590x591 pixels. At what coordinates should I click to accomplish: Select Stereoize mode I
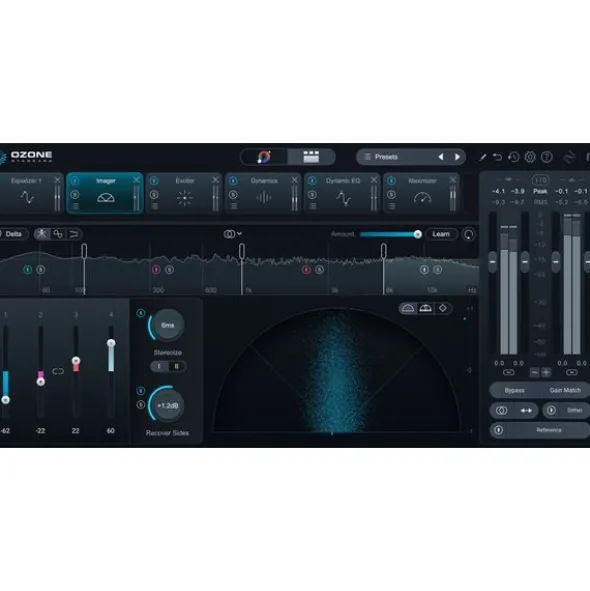click(x=159, y=366)
